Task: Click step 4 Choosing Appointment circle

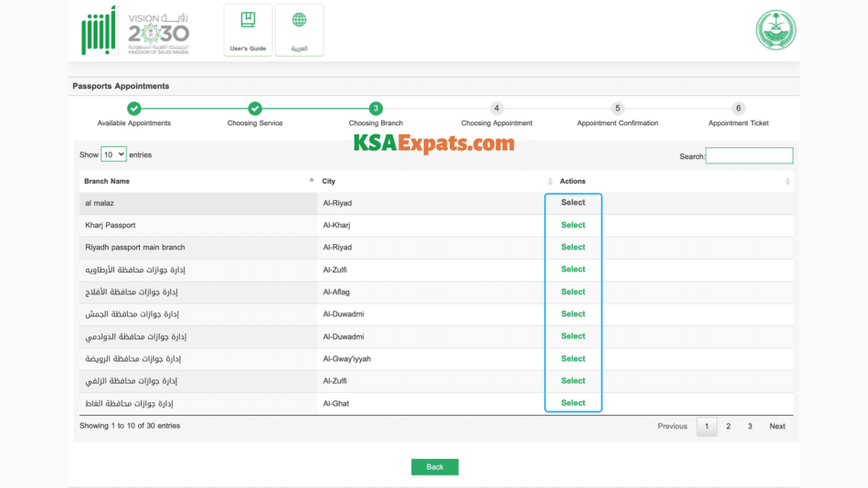Action: (496, 108)
